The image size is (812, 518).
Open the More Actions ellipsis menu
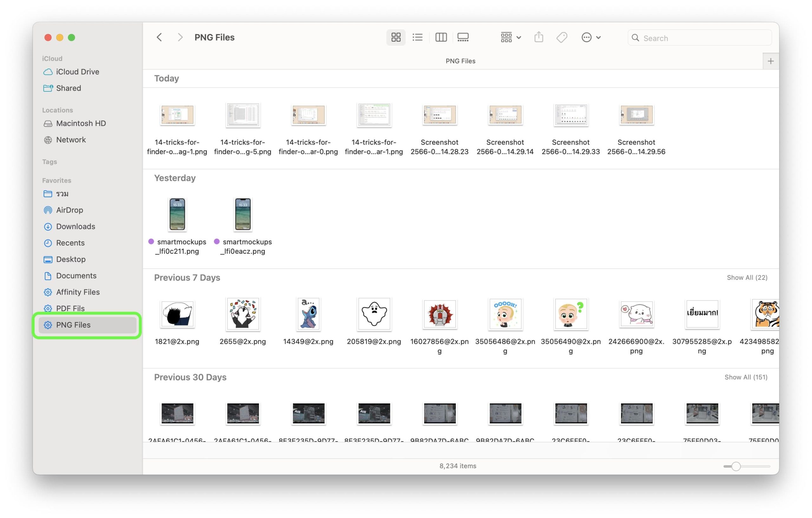(x=591, y=37)
